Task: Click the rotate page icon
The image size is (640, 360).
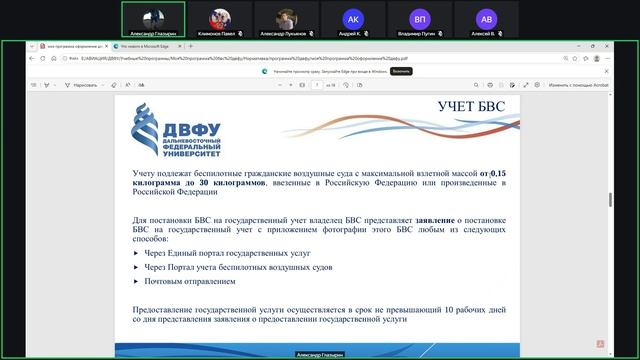Action: click(346, 85)
